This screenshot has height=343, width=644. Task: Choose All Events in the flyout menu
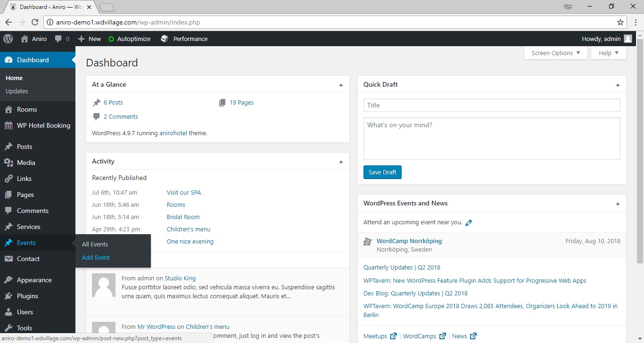coord(95,245)
